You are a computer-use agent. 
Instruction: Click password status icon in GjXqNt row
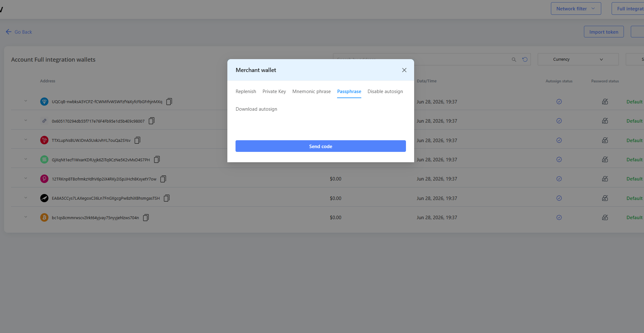click(605, 159)
